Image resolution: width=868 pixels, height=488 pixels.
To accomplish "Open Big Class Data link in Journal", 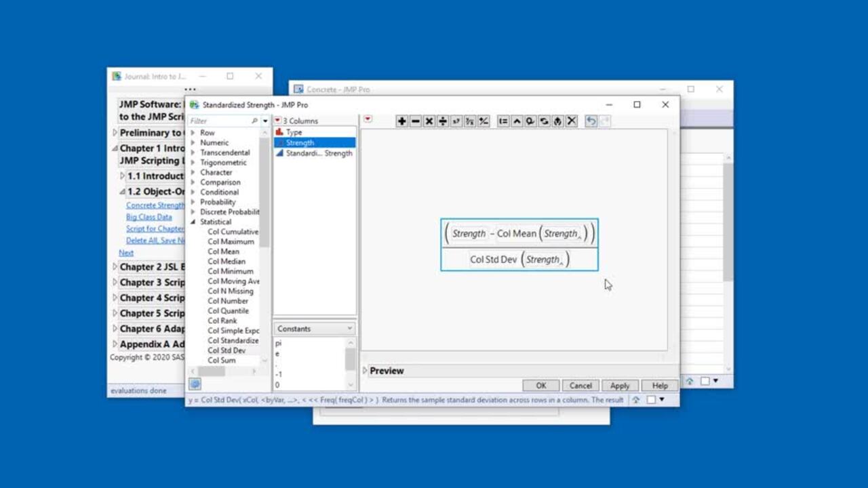I will (x=149, y=217).
